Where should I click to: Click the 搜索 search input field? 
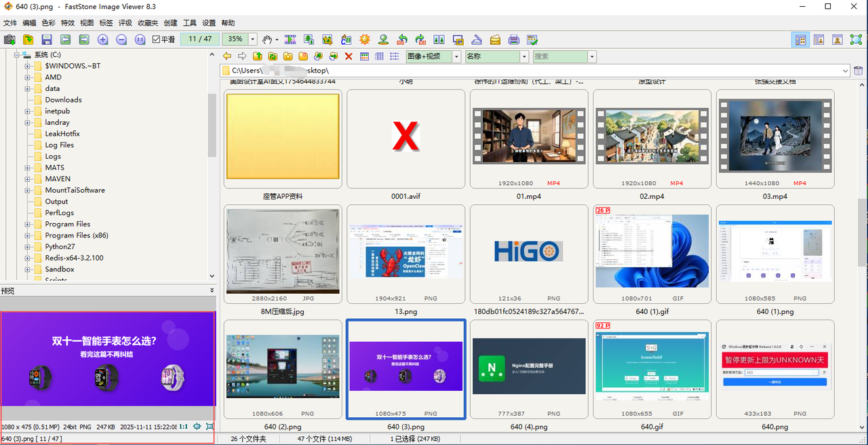click(559, 57)
